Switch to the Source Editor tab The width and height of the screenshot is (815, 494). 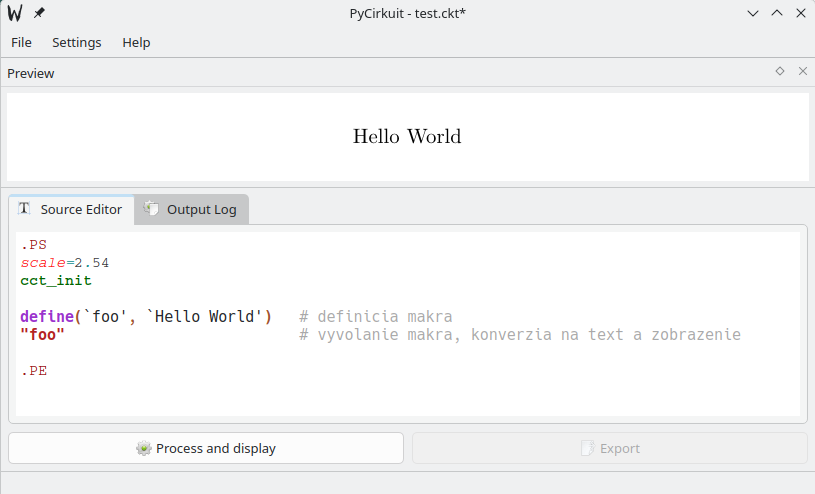tap(71, 210)
